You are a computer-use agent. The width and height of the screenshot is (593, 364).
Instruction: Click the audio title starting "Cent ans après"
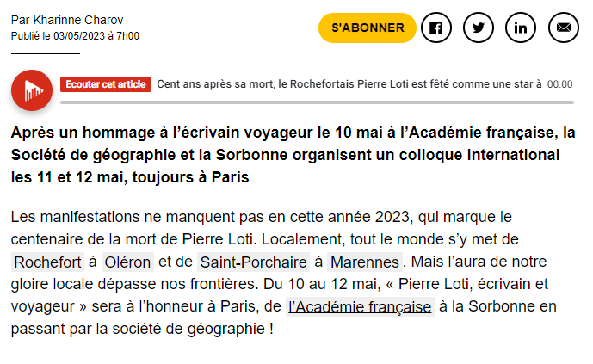point(349,84)
